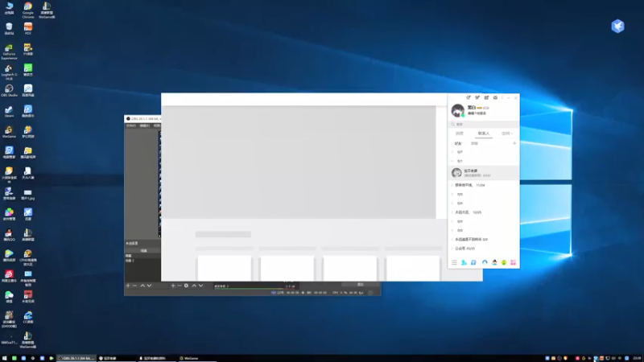
Task: Switch to OBS from the taskbar button
Action: (x=76, y=358)
